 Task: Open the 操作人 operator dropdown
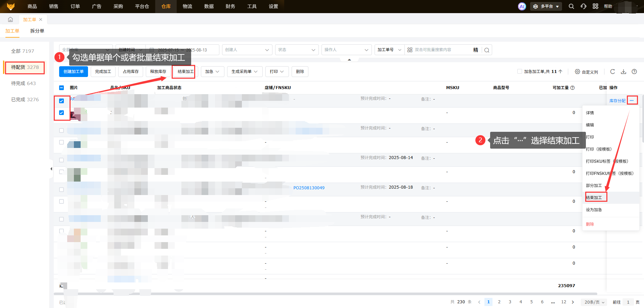(347, 50)
